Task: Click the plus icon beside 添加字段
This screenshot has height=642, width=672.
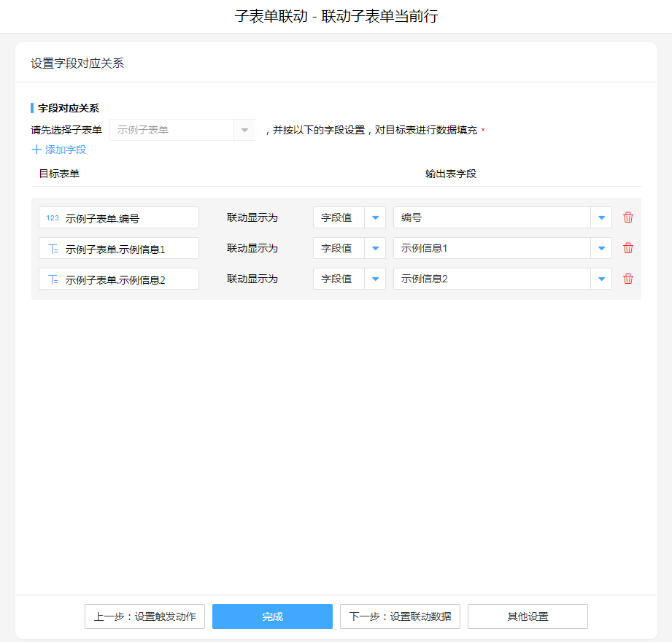Action: (x=36, y=150)
